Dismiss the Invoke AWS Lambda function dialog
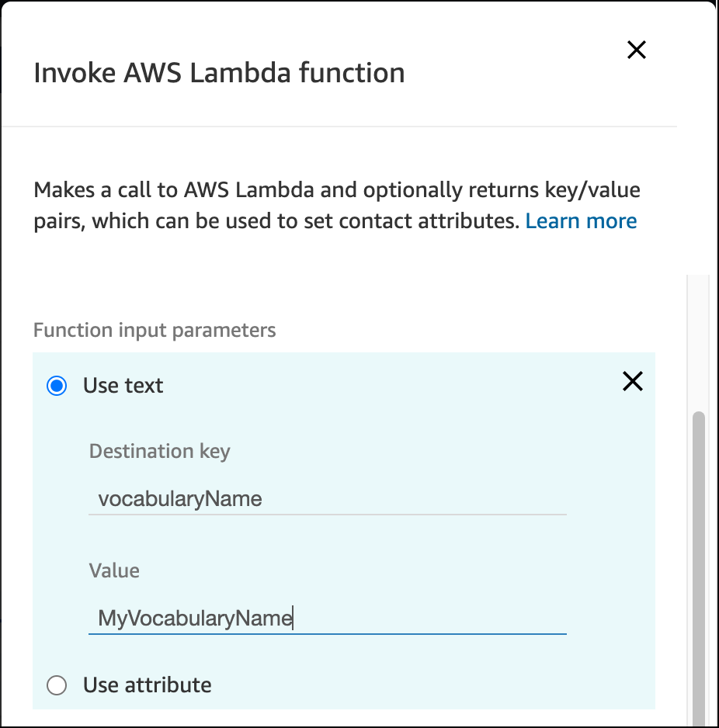Image resolution: width=719 pixels, height=728 pixels. click(x=636, y=49)
